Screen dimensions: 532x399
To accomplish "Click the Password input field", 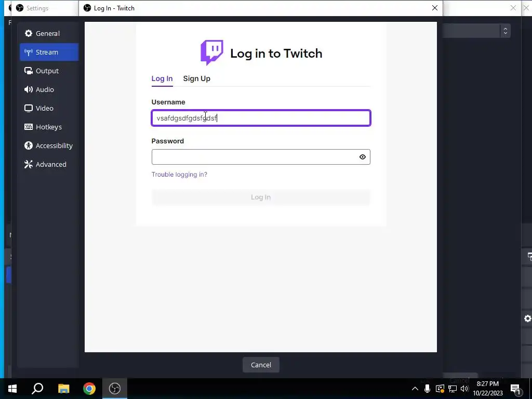I will [x=261, y=157].
